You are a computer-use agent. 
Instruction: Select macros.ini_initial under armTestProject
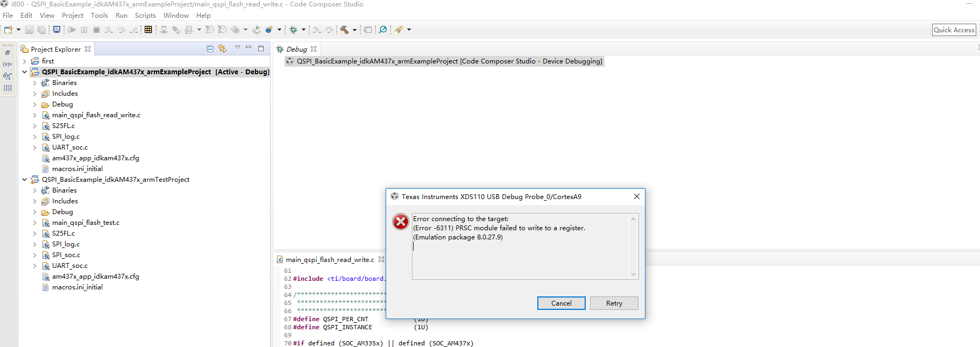77,287
